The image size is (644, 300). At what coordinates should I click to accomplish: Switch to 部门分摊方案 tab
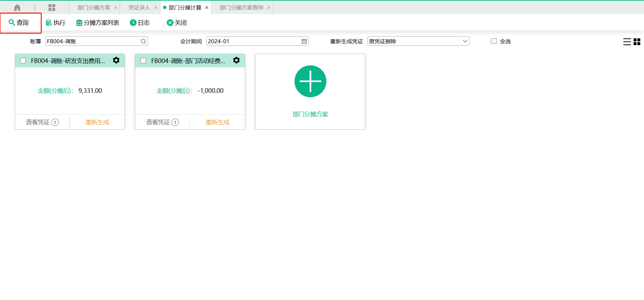(94, 7)
